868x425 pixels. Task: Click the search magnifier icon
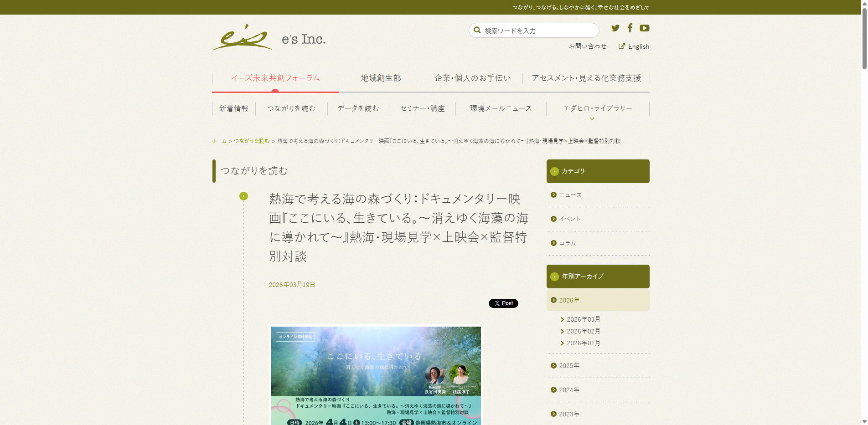(477, 30)
